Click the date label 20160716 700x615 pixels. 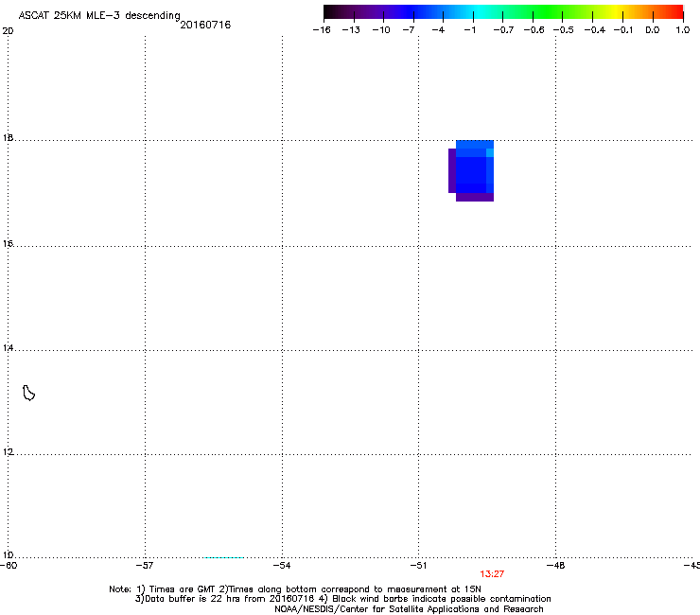coord(205,25)
